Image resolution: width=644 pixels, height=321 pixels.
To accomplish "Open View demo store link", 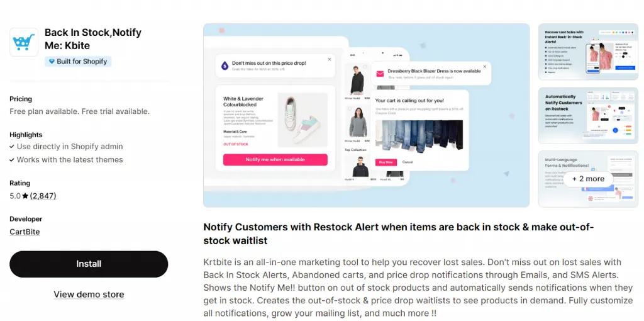I will (x=89, y=295).
